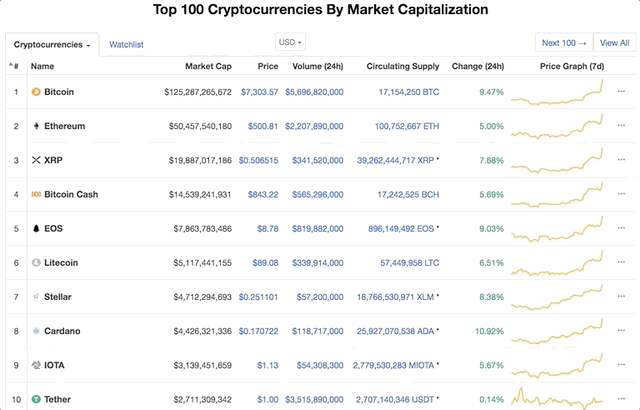Sort by Change (24h) column header
This screenshot has height=410, width=640.
click(478, 67)
